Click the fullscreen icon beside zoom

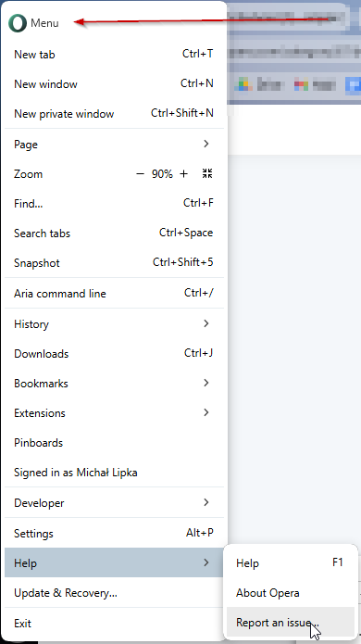pyautogui.click(x=207, y=173)
